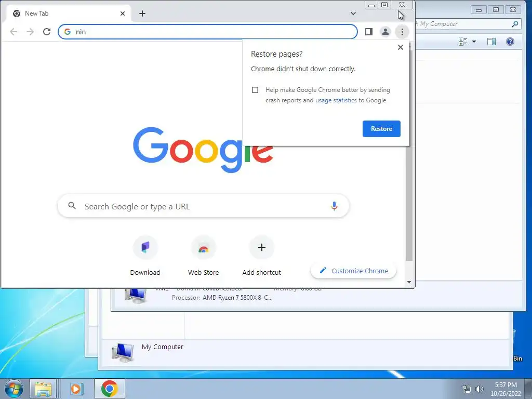Click the Chrome forward arrow button

click(30, 32)
